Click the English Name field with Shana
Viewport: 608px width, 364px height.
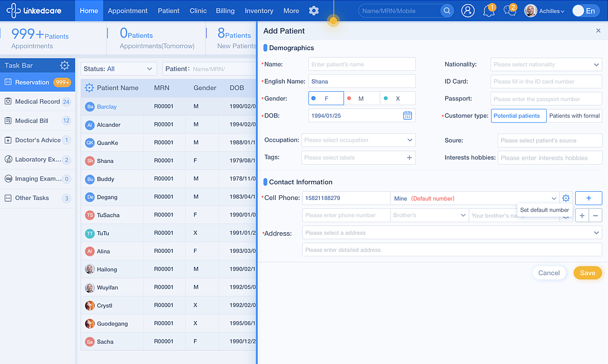(362, 81)
